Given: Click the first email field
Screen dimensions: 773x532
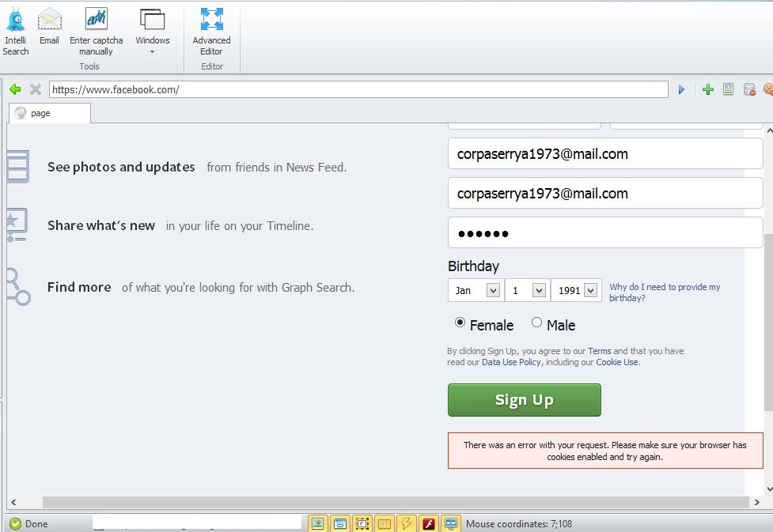Looking at the screenshot, I should point(605,153).
